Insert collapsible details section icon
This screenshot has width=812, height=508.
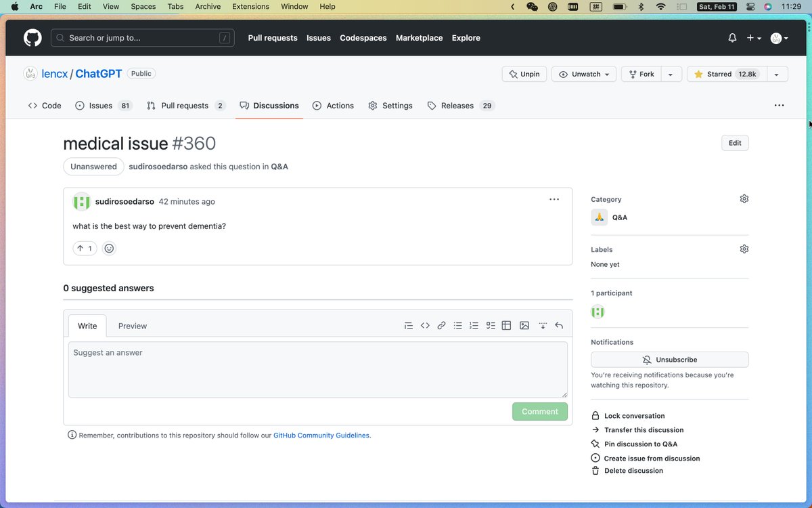pyautogui.click(x=543, y=326)
